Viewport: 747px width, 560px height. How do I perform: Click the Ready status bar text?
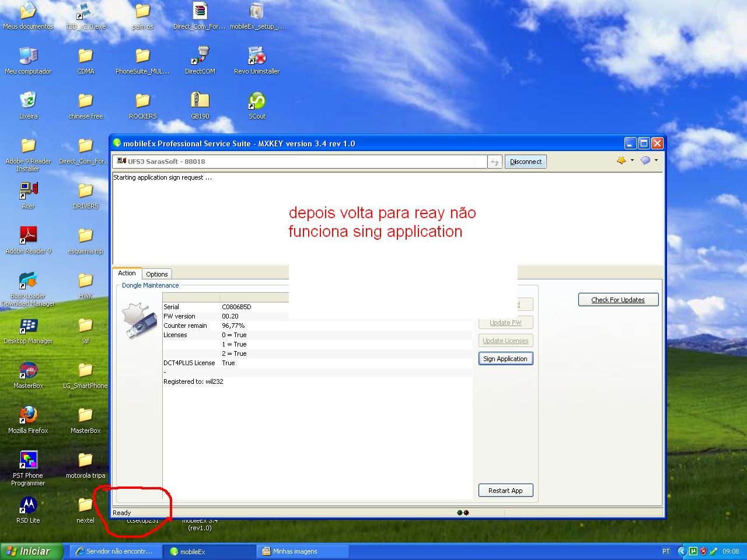coord(121,513)
